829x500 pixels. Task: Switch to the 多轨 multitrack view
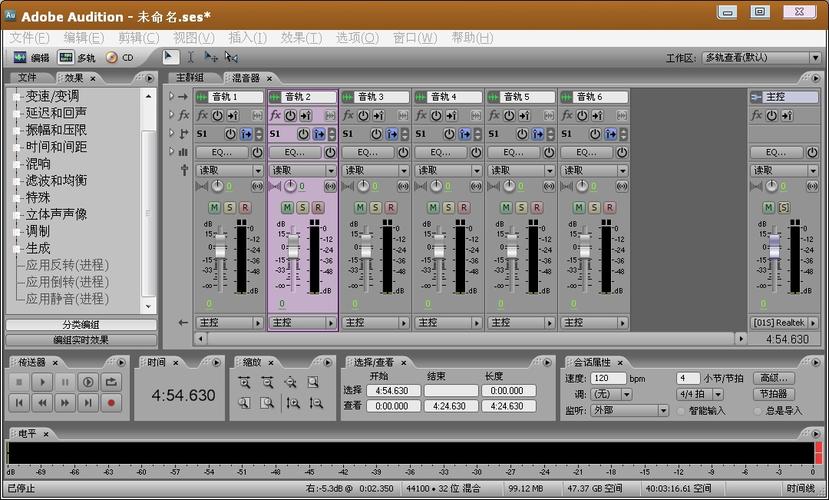77,58
